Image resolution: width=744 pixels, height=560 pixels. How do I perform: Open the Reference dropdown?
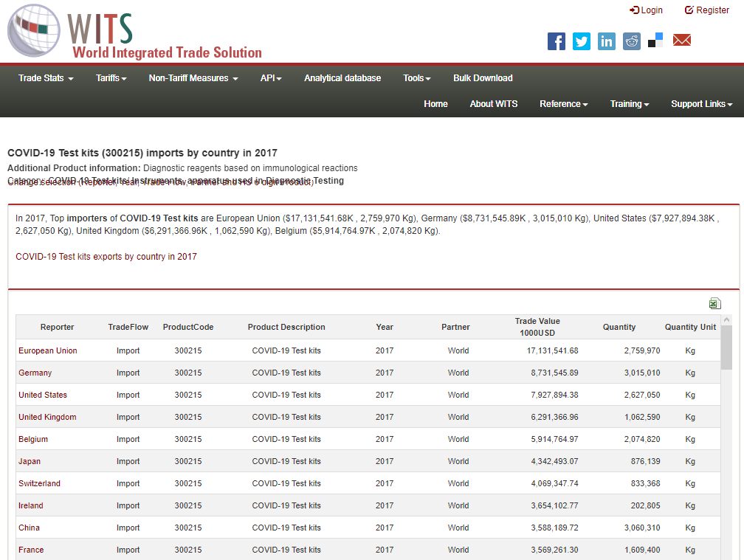(x=564, y=104)
